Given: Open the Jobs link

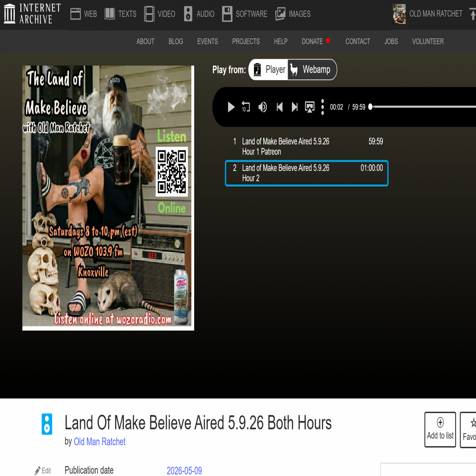Looking at the screenshot, I should click(x=391, y=41).
